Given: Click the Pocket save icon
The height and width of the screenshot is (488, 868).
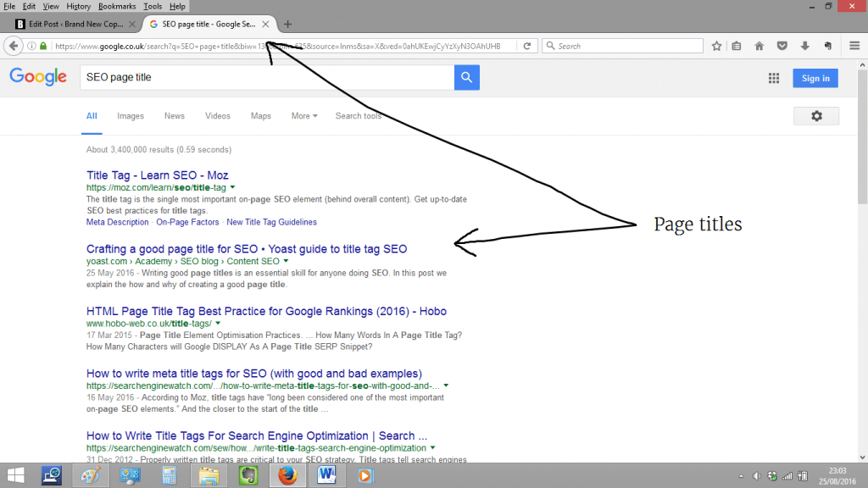Looking at the screenshot, I should 782,46.
